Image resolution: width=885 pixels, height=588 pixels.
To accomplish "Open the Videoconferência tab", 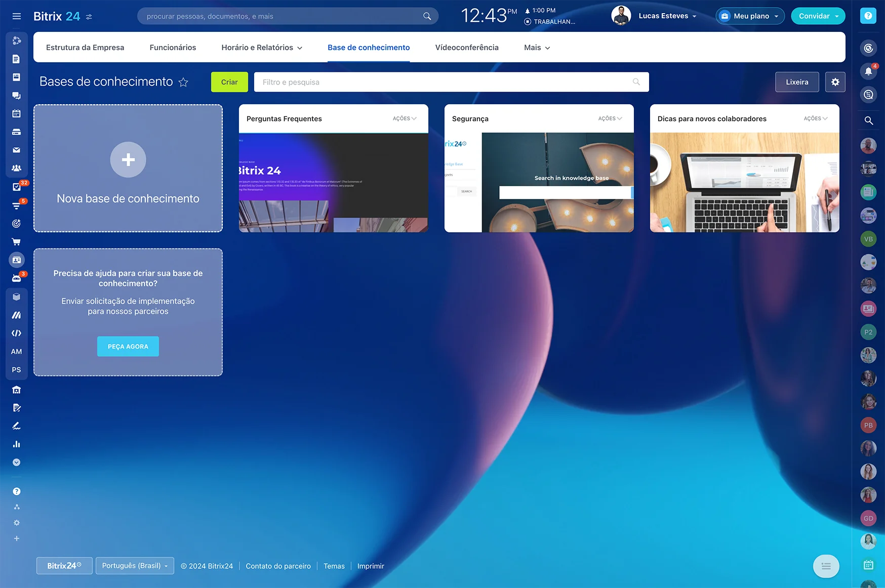I will coord(467,48).
